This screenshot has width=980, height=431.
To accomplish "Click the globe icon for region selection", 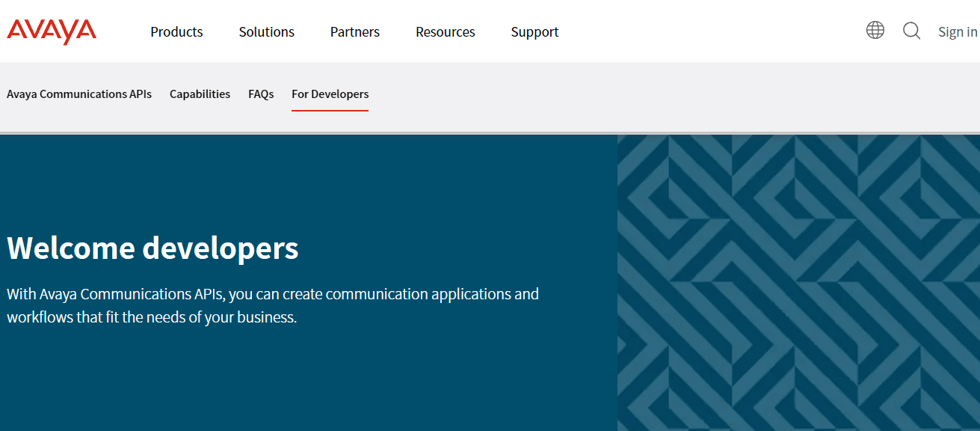I will click(875, 31).
